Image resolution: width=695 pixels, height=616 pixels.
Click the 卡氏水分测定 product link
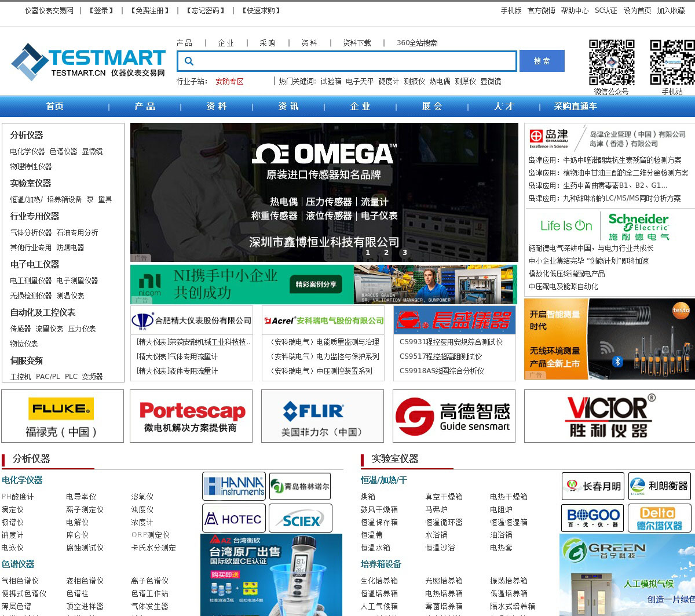[153, 548]
